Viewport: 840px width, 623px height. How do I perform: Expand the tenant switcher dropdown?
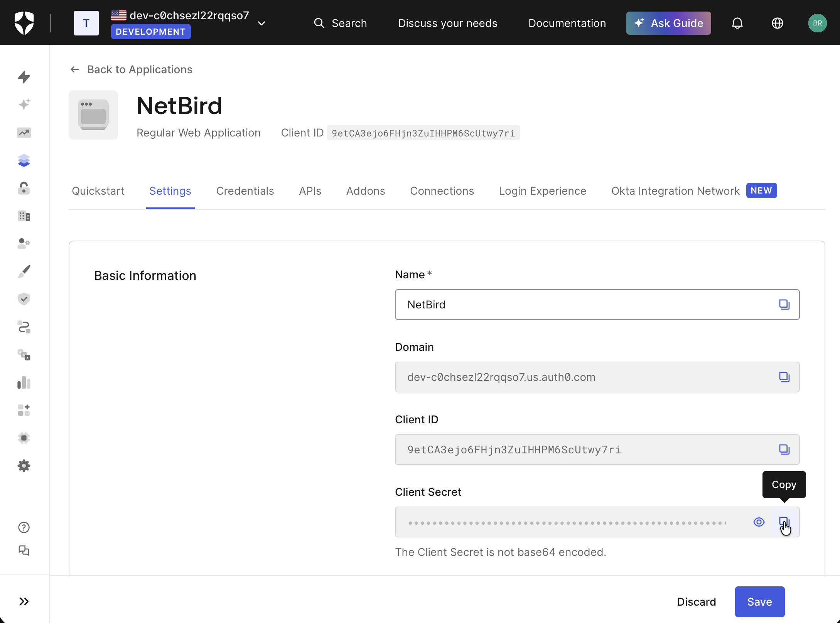[x=261, y=23]
